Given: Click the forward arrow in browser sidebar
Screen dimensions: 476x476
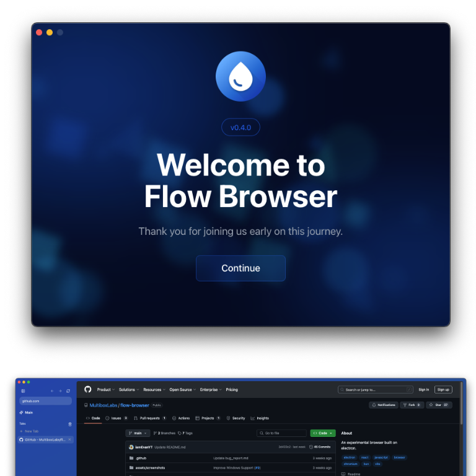Looking at the screenshot, I should pyautogui.click(x=60, y=390).
